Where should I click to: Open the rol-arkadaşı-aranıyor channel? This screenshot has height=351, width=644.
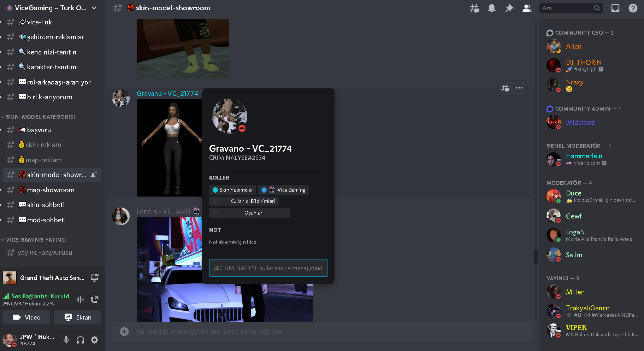tap(52, 82)
